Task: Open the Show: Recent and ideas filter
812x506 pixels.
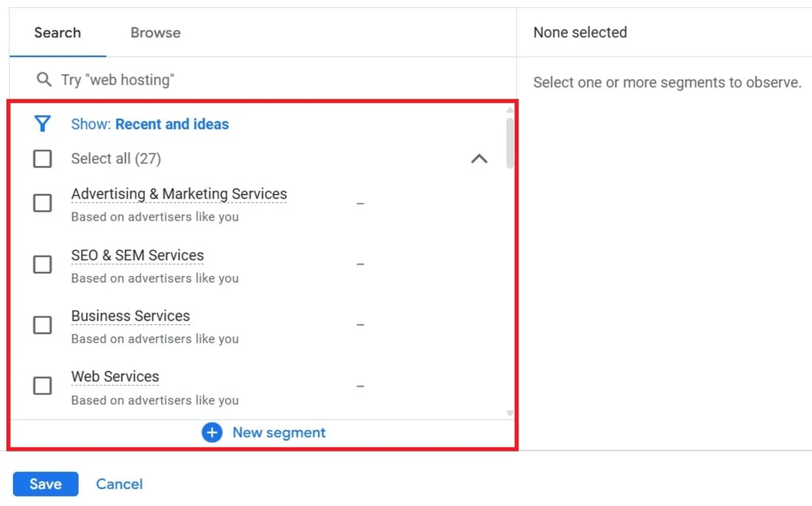Action: (x=150, y=124)
